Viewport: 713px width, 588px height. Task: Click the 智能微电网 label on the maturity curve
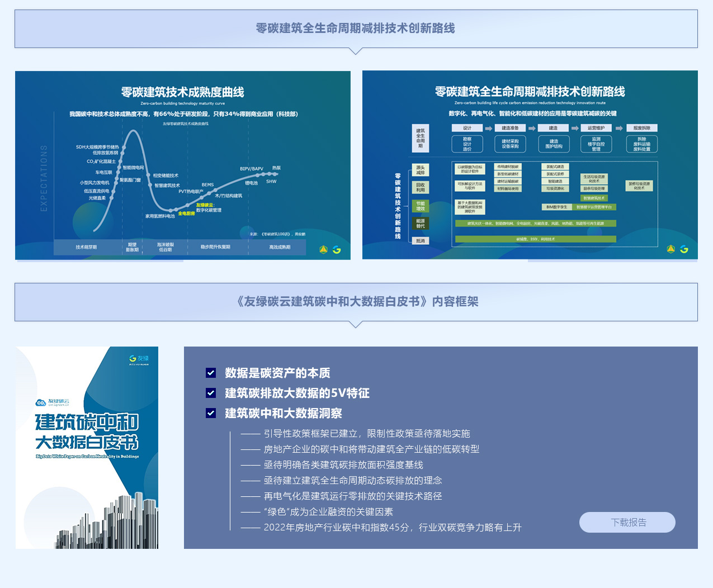[133, 168]
